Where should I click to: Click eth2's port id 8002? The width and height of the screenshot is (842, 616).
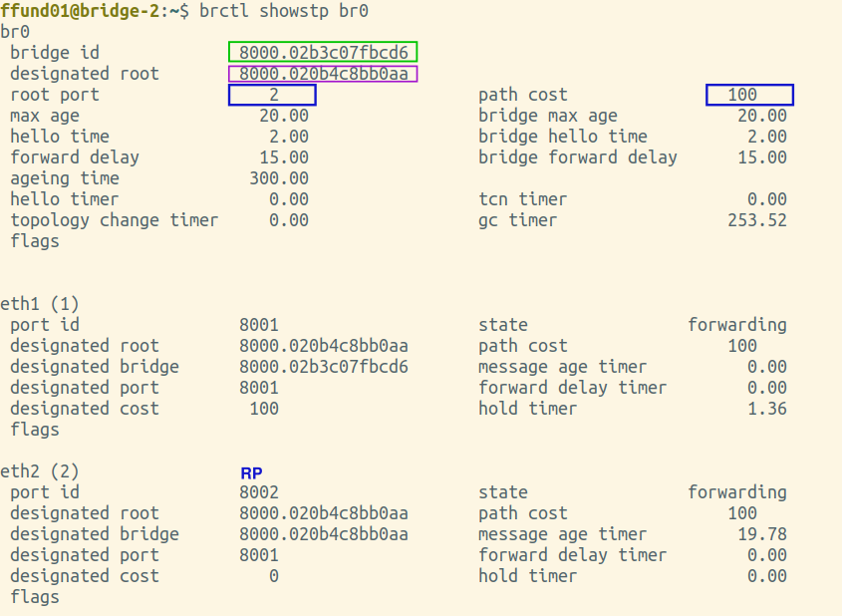pyautogui.click(x=259, y=492)
